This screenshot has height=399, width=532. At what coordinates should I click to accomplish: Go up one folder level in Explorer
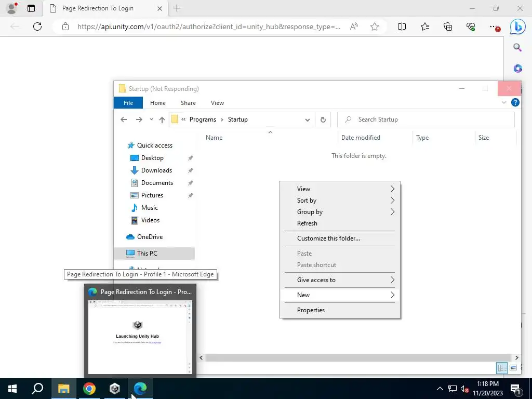162,119
